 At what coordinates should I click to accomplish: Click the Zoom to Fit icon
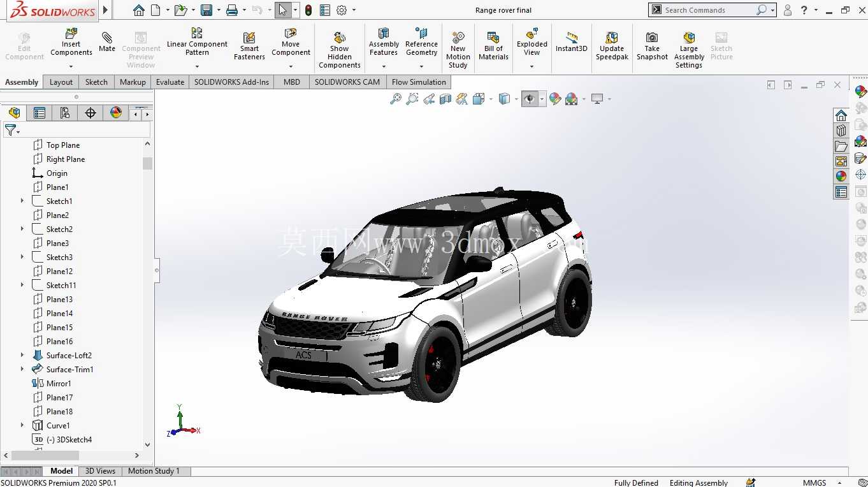click(396, 99)
